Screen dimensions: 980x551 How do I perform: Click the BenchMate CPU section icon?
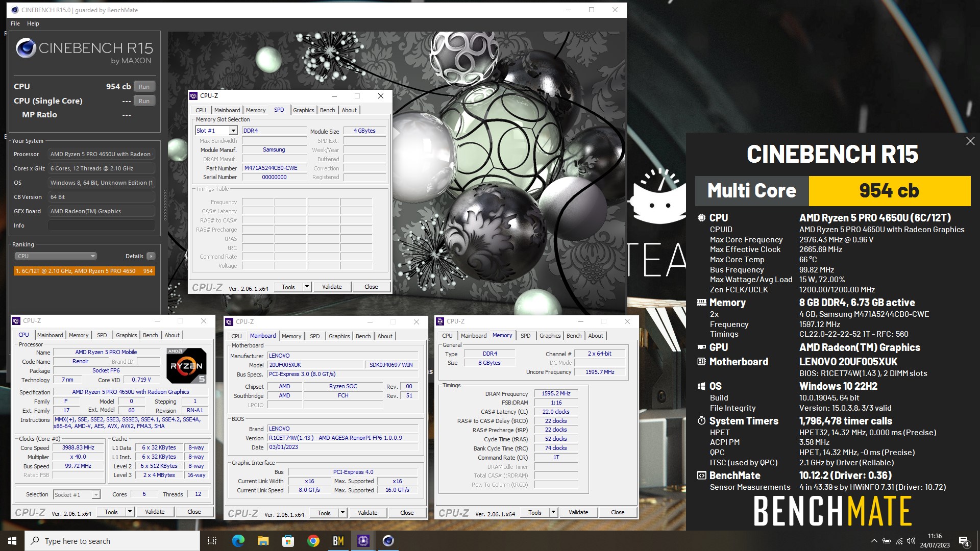click(x=702, y=218)
